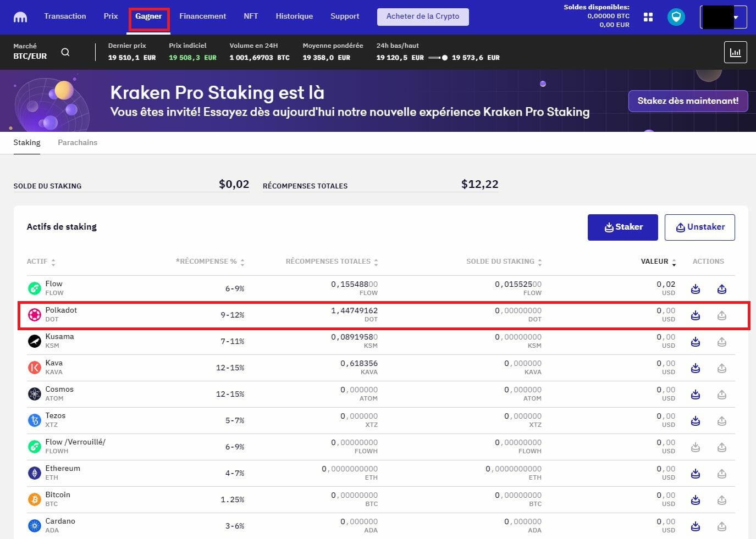
Task: Click the Polkadot coin logo
Action: click(x=35, y=315)
